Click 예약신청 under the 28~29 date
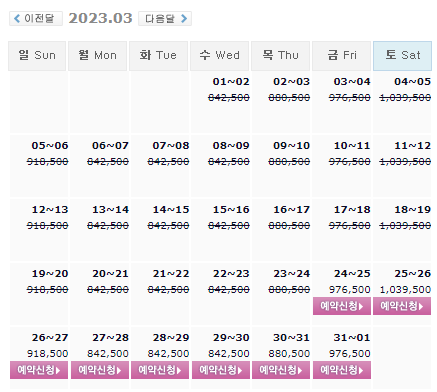This screenshot has width=437, height=392. (x=160, y=370)
